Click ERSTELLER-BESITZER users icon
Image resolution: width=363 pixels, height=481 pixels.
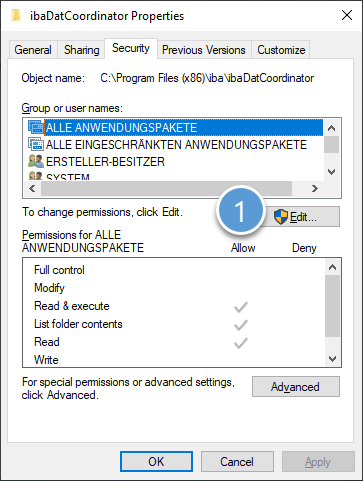(36, 161)
